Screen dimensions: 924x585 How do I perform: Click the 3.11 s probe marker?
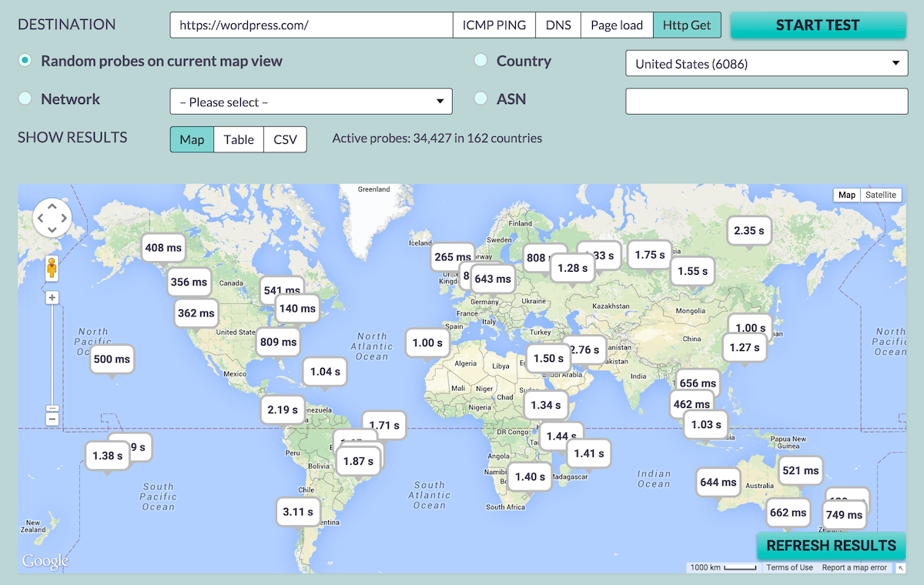(x=298, y=512)
